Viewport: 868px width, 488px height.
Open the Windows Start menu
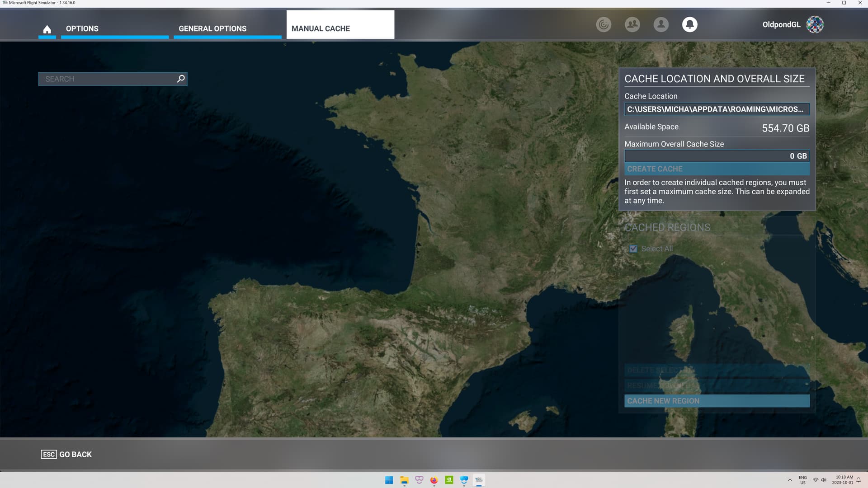(389, 480)
